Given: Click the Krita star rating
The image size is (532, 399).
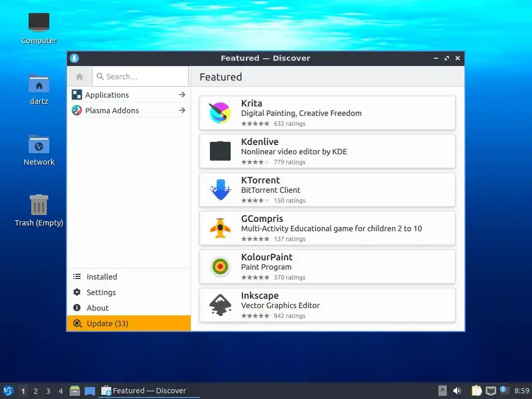Looking at the screenshot, I should click(255, 124).
